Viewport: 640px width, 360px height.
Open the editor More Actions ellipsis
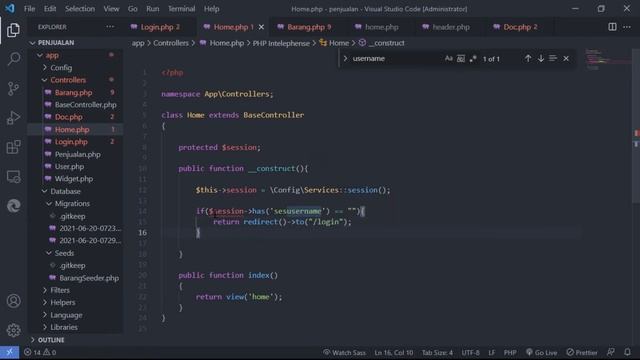pos(627,27)
